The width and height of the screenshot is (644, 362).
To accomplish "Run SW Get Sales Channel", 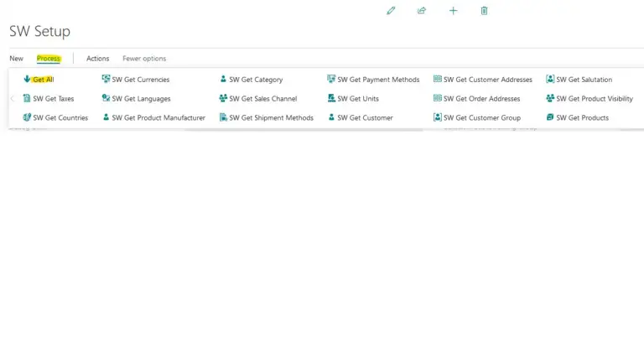I will coord(262,99).
